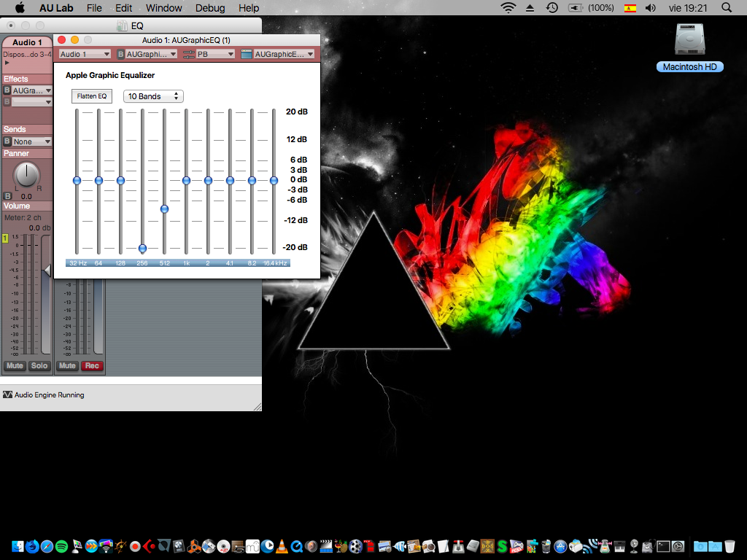747x560 pixels.
Task: Expand the Sends None dropdown
Action: (x=32, y=141)
